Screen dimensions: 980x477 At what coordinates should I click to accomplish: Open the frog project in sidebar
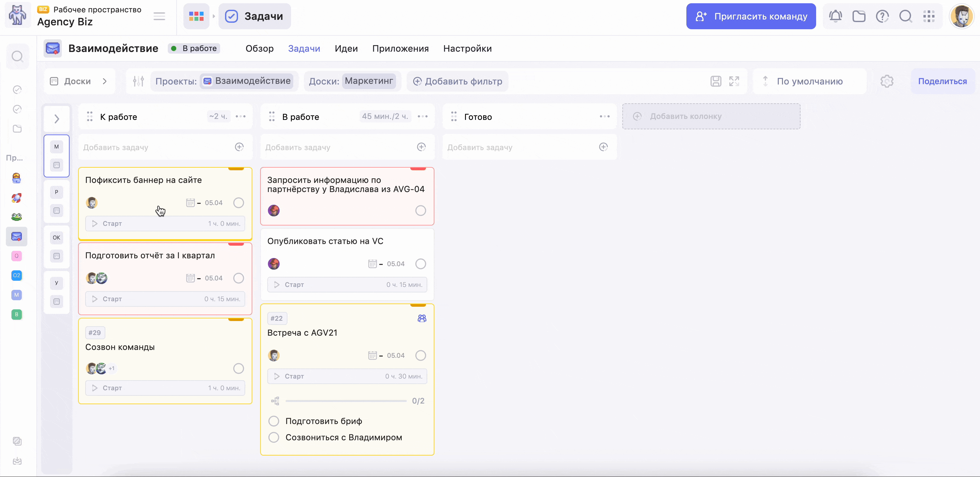coord(16,217)
